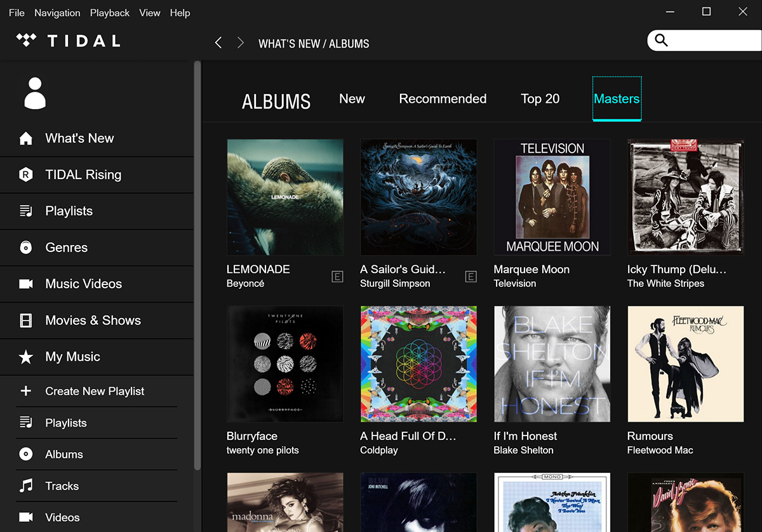The image size is (762, 532).
Task: Open the Madonna album cover
Action: pyautogui.click(x=285, y=502)
